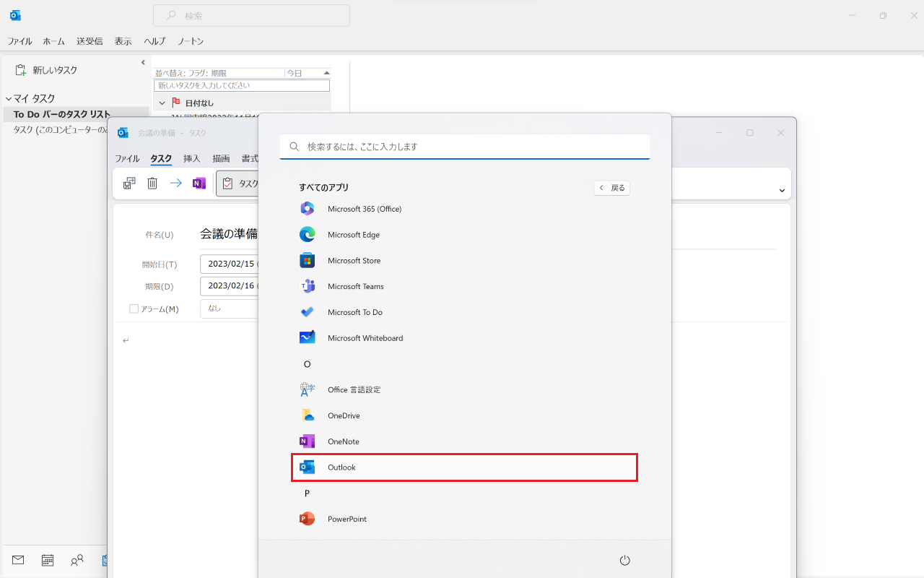This screenshot has height=578, width=924.
Task: Launch Microsoft Whiteboard
Action: click(464, 338)
